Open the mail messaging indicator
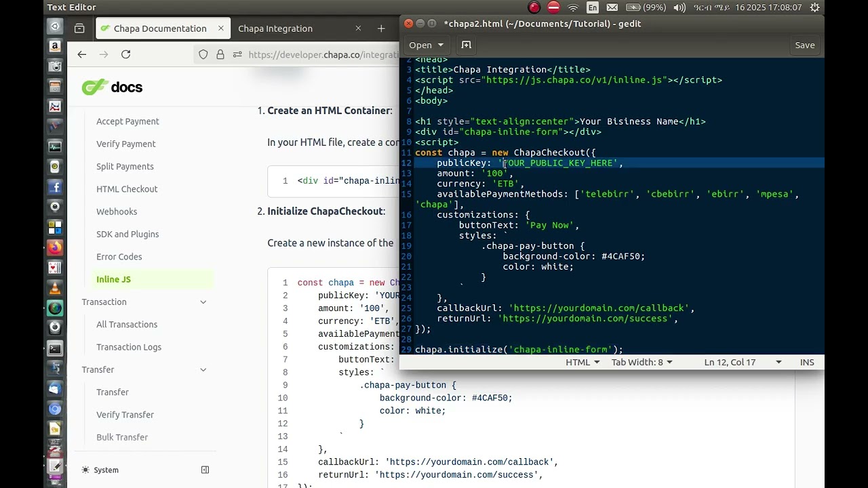 tap(612, 7)
